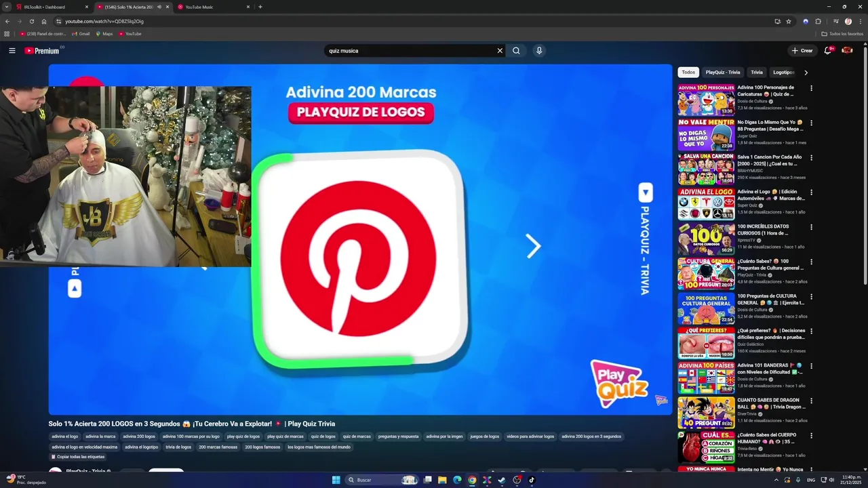Open options for 'Adivina 100 Personajes' video

click(x=811, y=88)
